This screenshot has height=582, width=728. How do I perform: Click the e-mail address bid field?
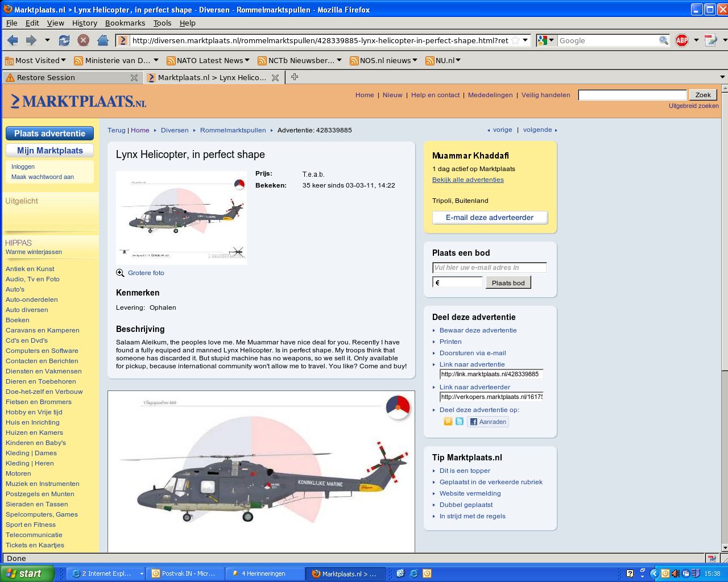[x=489, y=268]
